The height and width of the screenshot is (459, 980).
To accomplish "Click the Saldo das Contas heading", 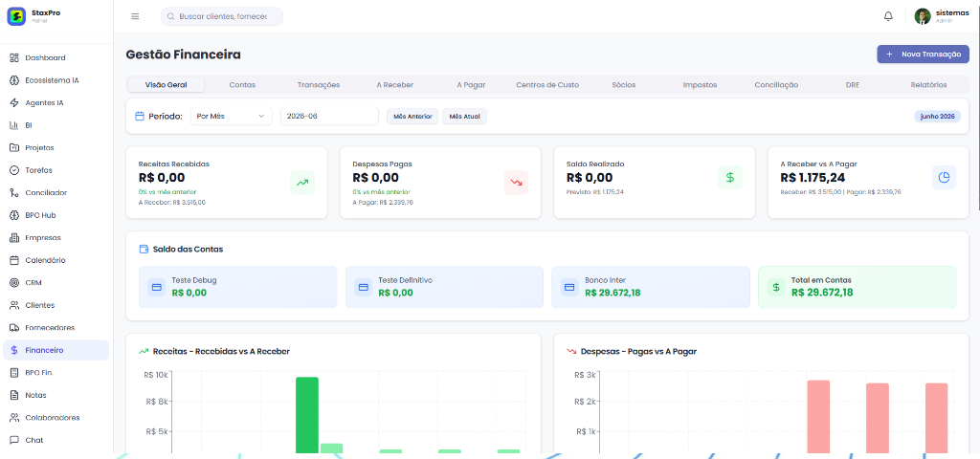I will click(x=188, y=250).
